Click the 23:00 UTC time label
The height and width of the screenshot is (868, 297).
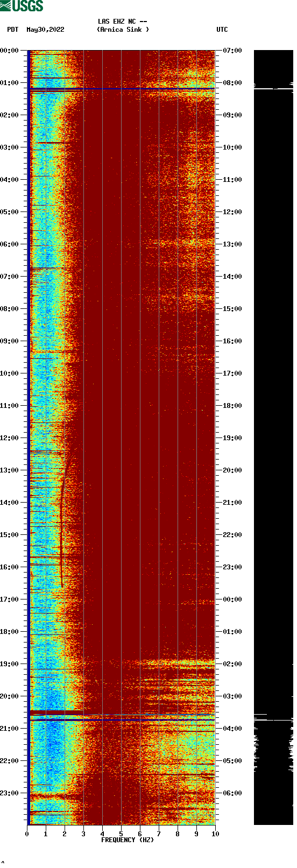[x=232, y=567]
